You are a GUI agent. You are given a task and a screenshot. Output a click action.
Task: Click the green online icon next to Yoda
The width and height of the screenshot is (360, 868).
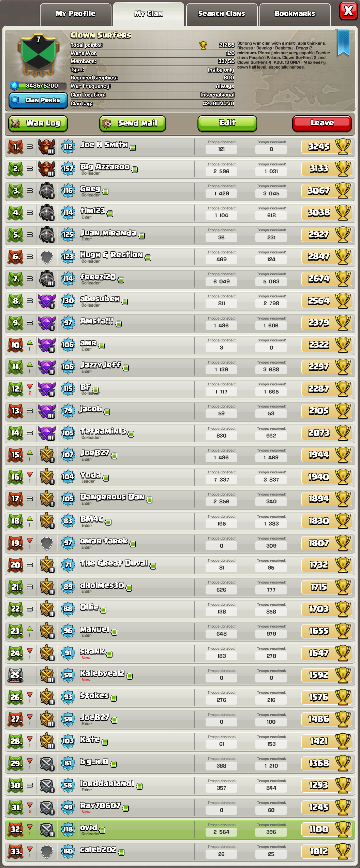point(106,478)
